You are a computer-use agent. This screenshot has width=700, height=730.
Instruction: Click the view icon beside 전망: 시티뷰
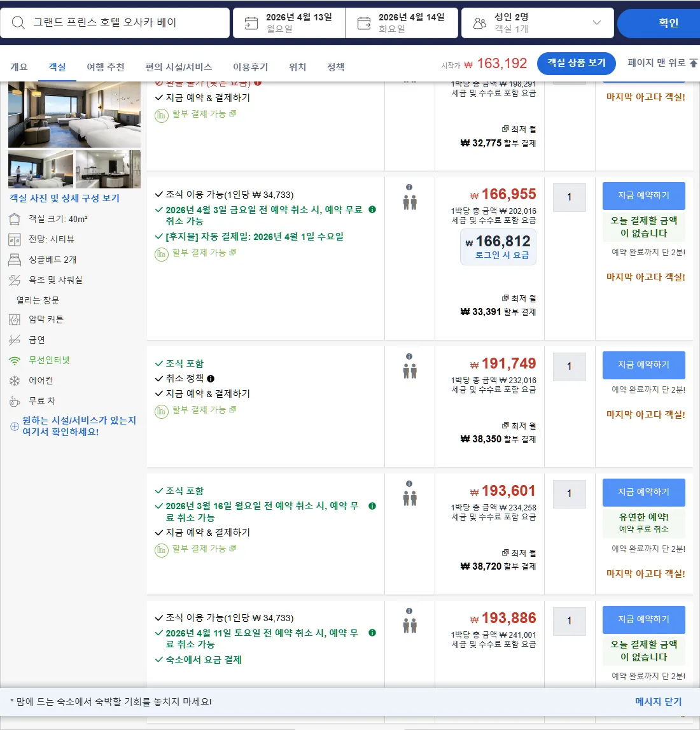tap(15, 239)
